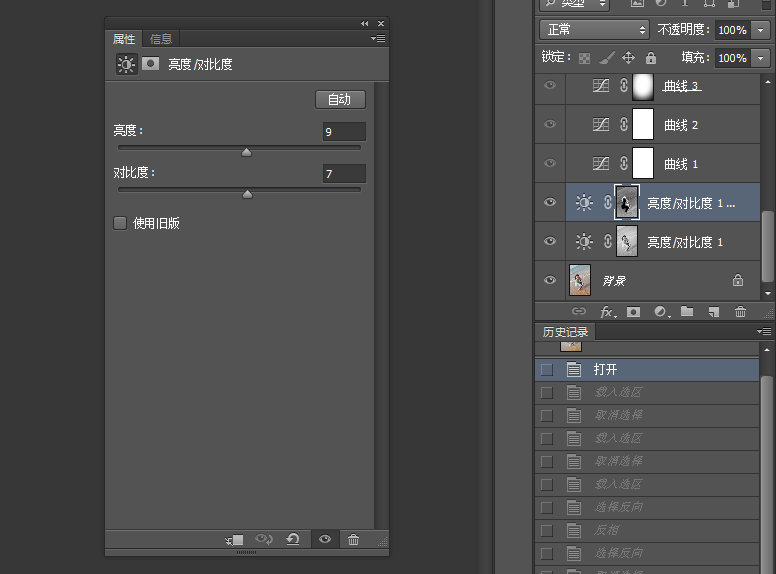This screenshot has width=776, height=574.
Task: Select the 曲线 2 layer name
Action: (x=681, y=125)
